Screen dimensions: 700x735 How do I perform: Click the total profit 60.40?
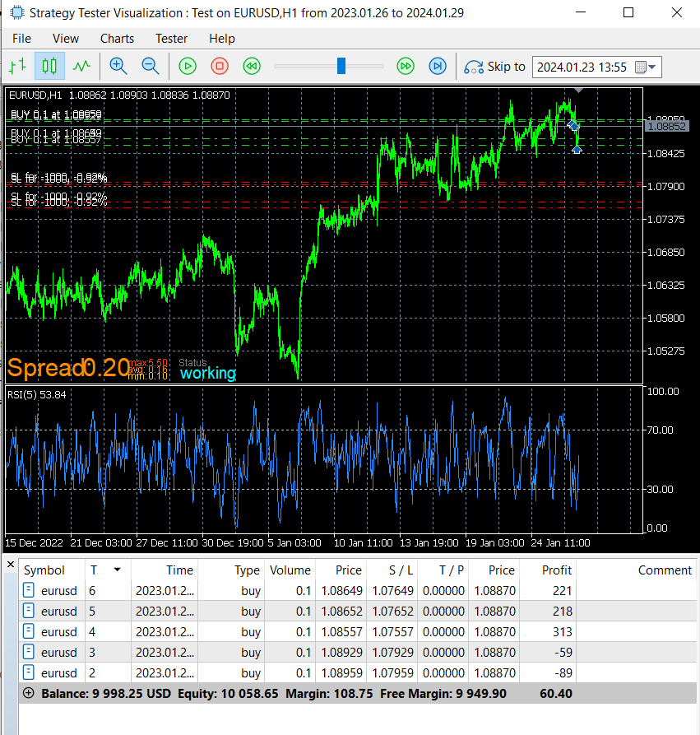coord(556,694)
